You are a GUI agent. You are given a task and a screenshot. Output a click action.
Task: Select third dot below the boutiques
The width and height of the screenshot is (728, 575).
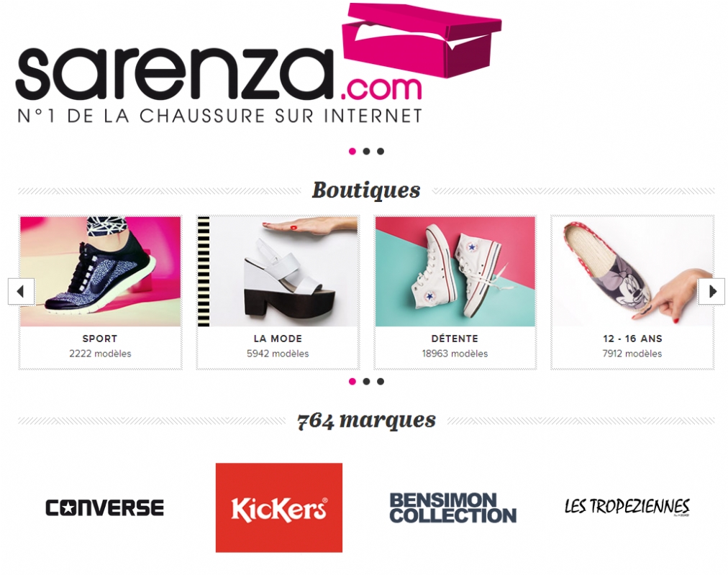coord(381,381)
